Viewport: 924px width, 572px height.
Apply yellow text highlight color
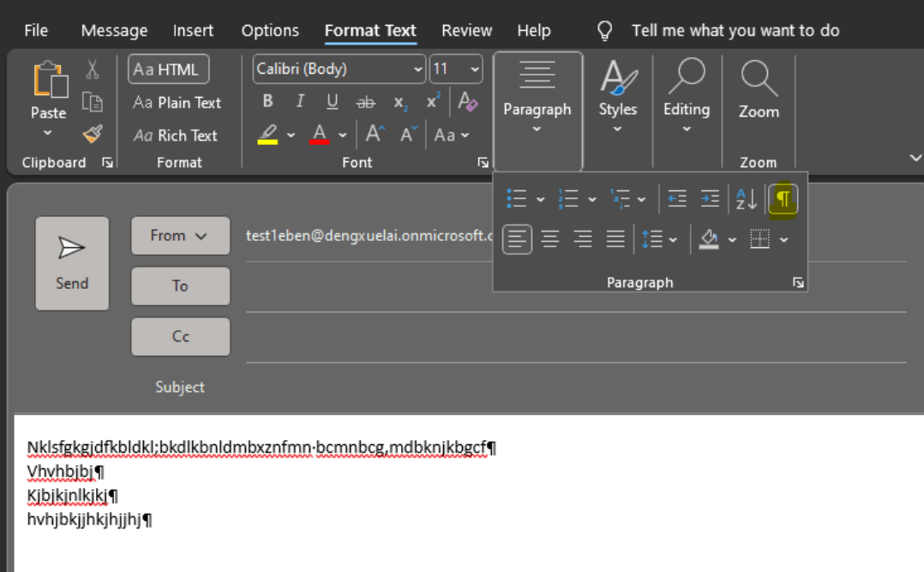click(x=267, y=135)
